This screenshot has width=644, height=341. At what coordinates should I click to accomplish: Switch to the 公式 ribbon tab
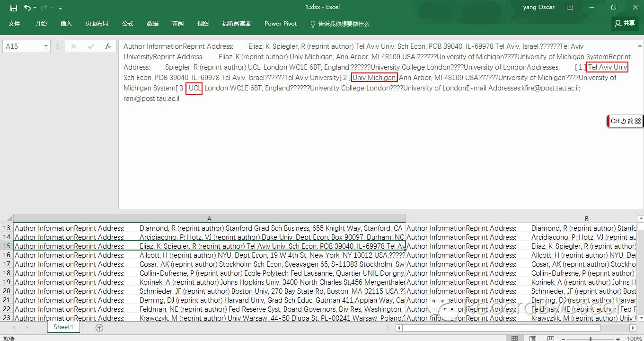click(128, 24)
